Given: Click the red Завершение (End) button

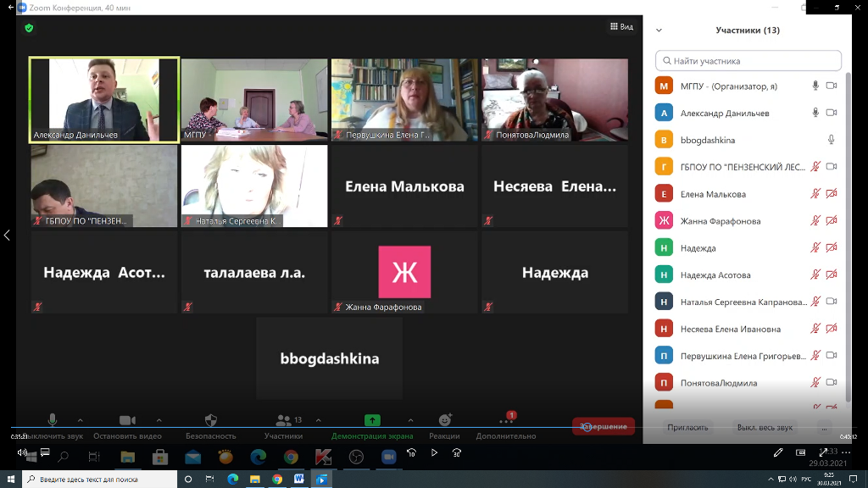Looking at the screenshot, I should pyautogui.click(x=604, y=426).
